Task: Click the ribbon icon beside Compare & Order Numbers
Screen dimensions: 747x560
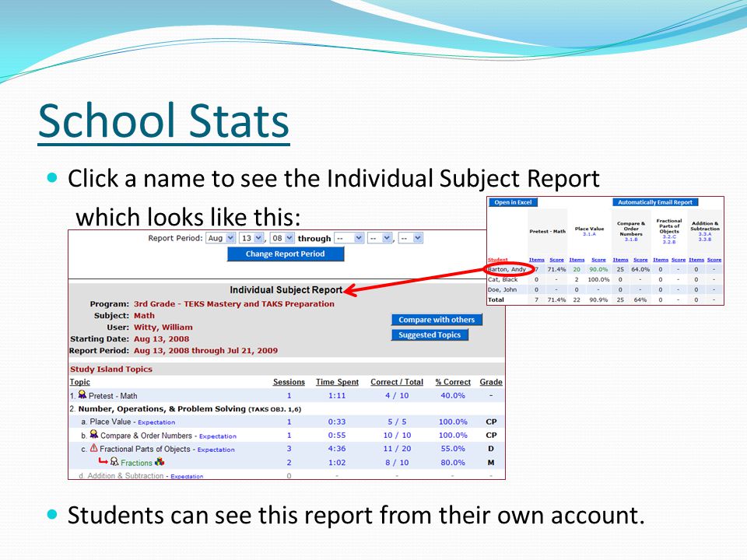Action: coord(94,434)
